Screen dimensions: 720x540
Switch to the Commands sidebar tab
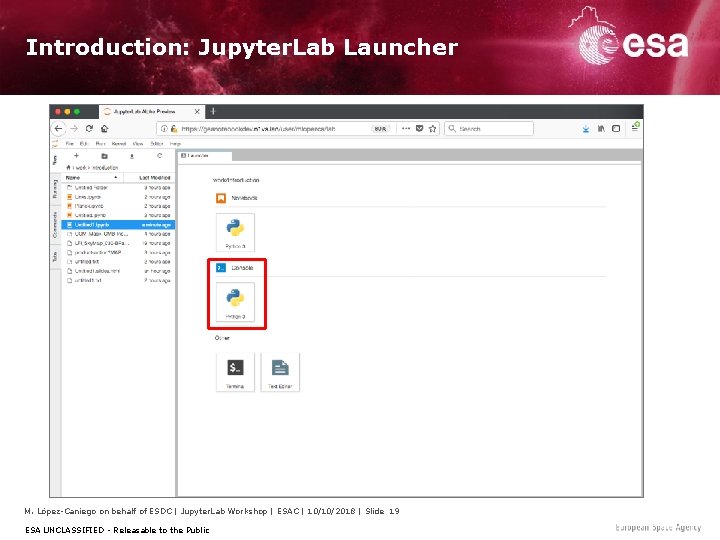pos(55,225)
